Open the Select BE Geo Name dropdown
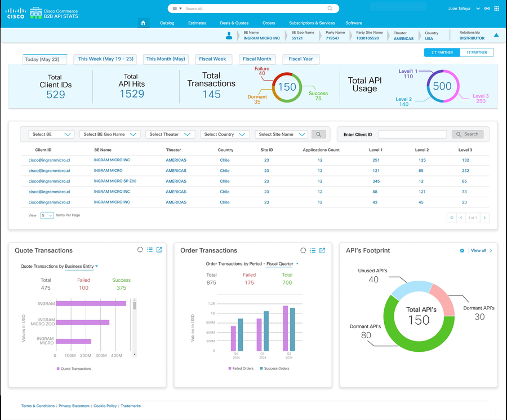The width and height of the screenshot is (507, 420). point(110,134)
